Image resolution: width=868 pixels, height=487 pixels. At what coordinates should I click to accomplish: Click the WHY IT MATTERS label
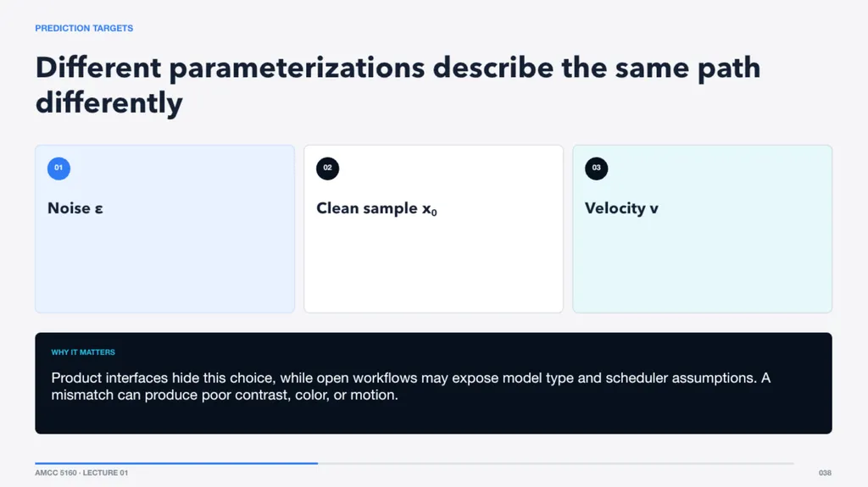coord(83,352)
